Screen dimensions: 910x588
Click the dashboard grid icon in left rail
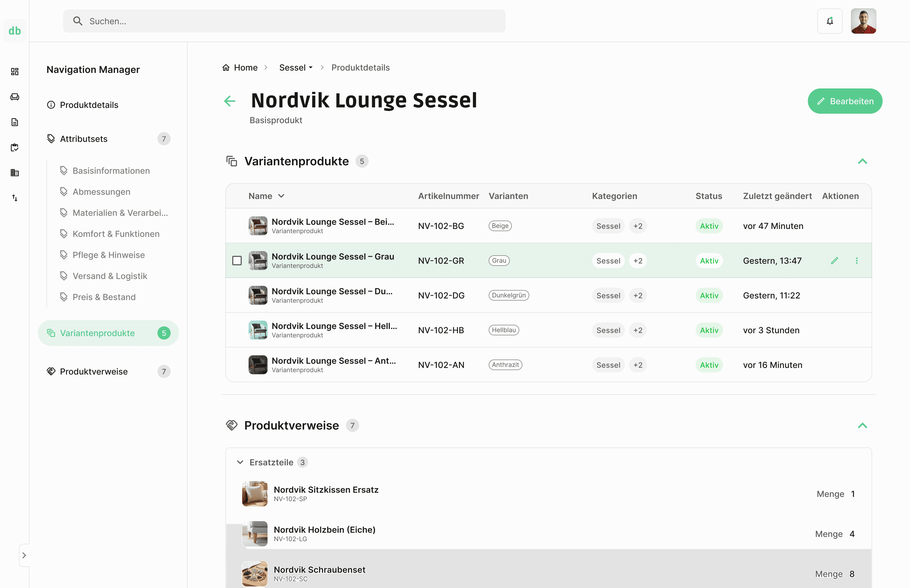[x=14, y=72]
